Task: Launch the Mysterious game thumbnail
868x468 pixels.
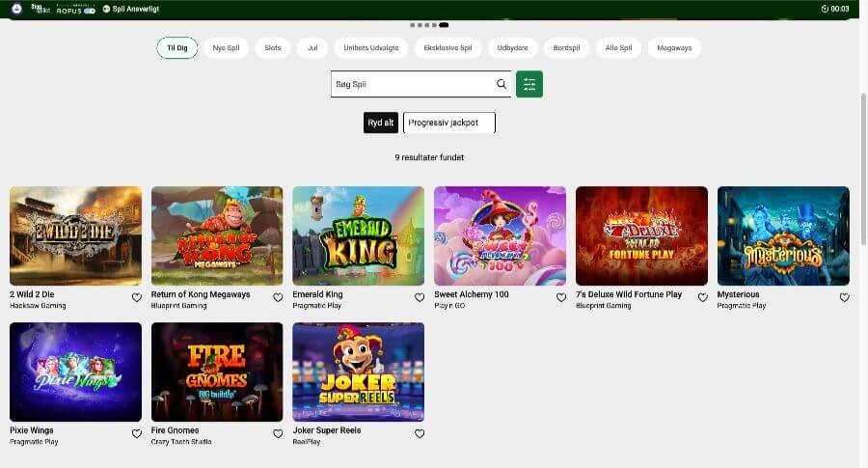Action: pyautogui.click(x=783, y=236)
